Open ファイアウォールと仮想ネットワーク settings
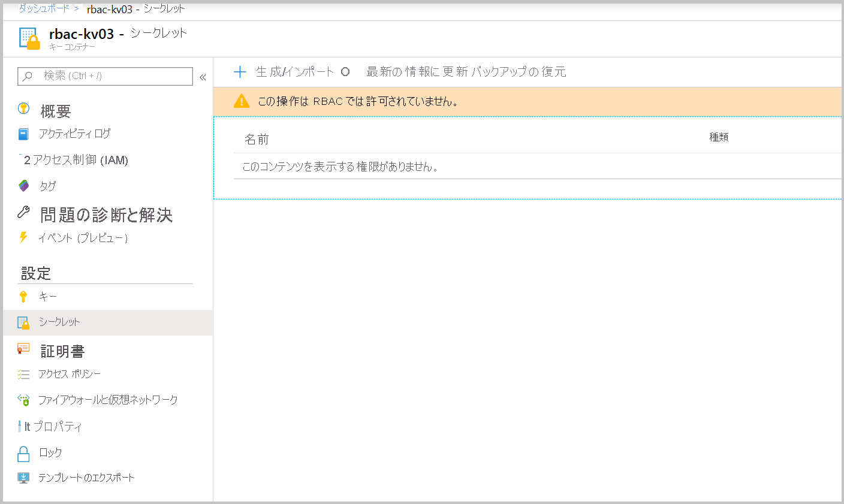This screenshot has height=504, width=844. pos(108,400)
